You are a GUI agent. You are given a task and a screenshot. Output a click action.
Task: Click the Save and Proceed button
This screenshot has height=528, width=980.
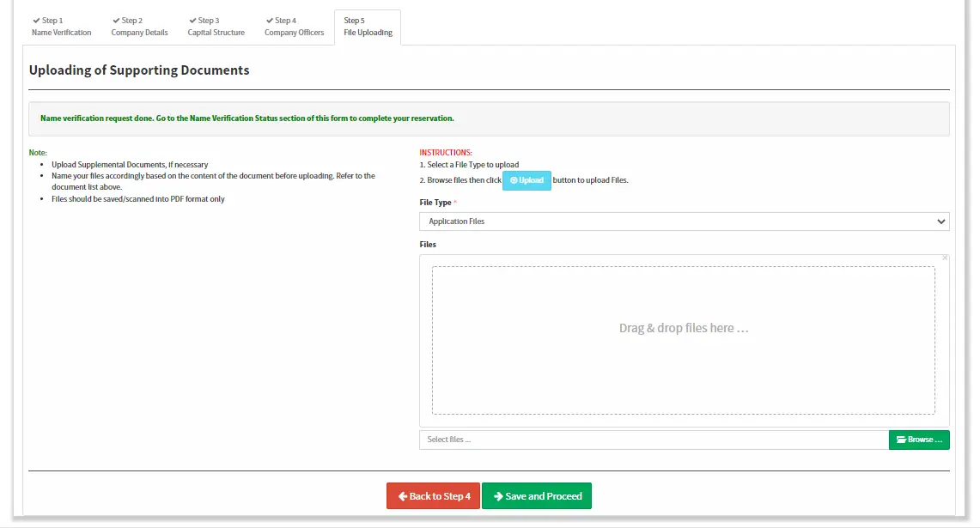point(537,495)
